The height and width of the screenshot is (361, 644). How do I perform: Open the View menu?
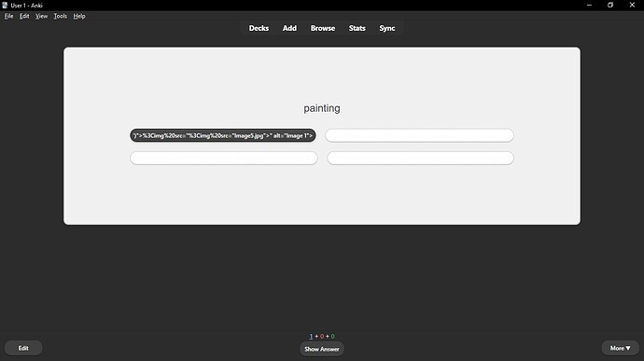(41, 16)
